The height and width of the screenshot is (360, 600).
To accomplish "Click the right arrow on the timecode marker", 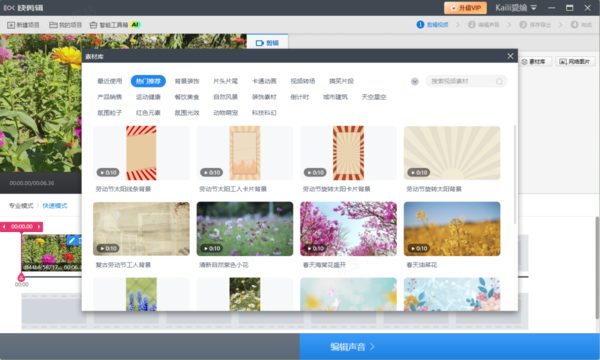I will click(x=39, y=227).
